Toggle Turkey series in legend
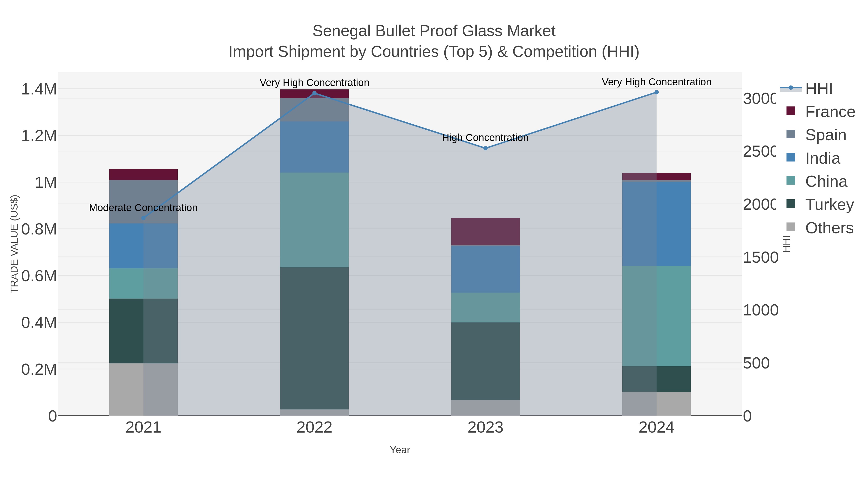The image size is (868, 488). (820, 205)
